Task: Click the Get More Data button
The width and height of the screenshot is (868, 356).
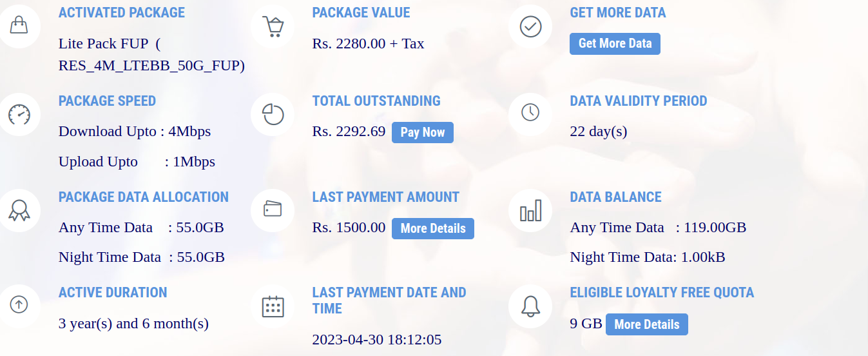Action: [x=615, y=43]
